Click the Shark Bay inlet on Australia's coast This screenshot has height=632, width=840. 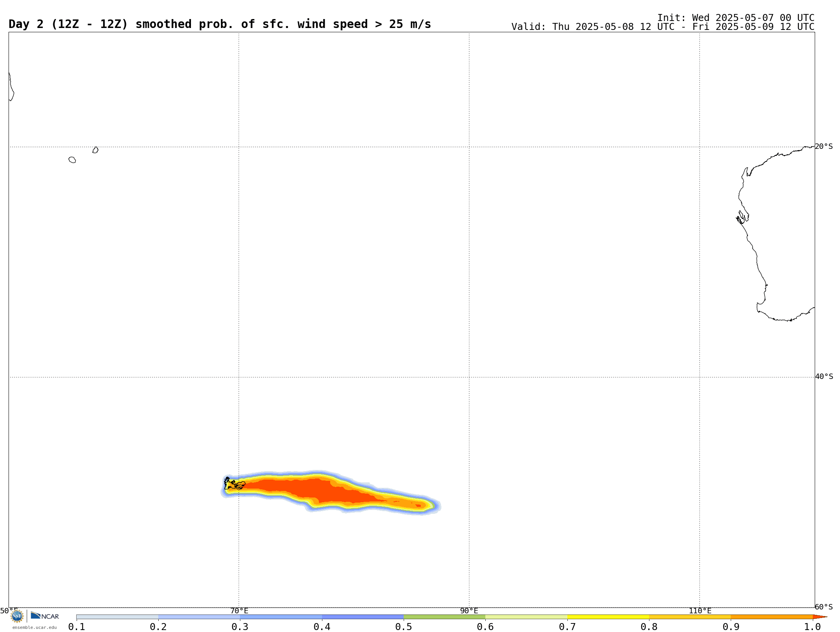coord(742,216)
